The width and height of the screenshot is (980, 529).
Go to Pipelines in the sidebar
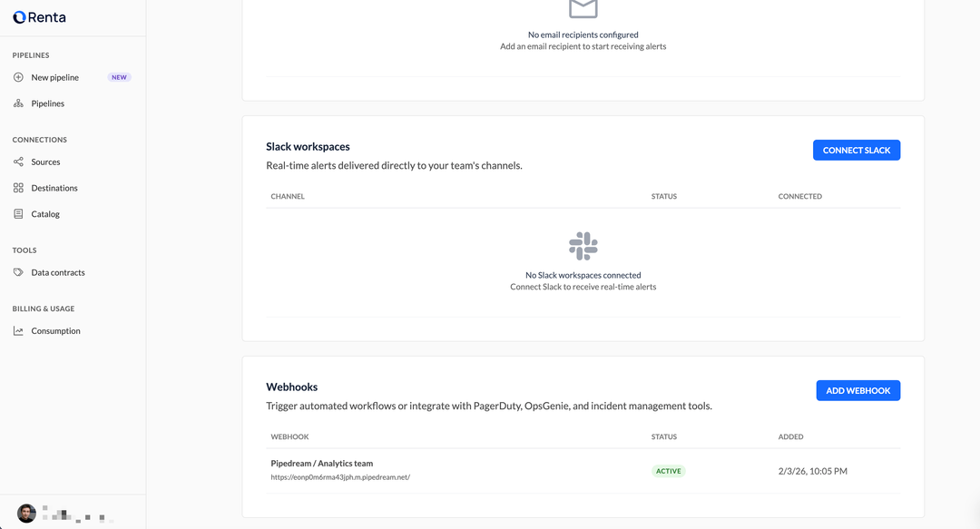click(47, 103)
